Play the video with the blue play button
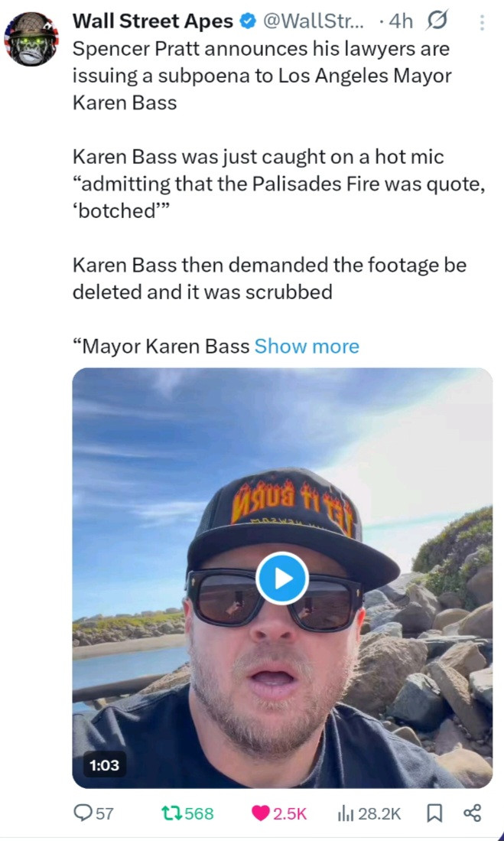The height and width of the screenshot is (841, 504). coord(282,579)
